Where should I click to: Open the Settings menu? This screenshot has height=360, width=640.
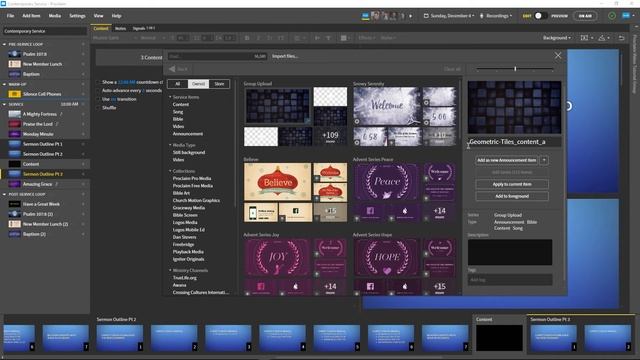click(77, 16)
